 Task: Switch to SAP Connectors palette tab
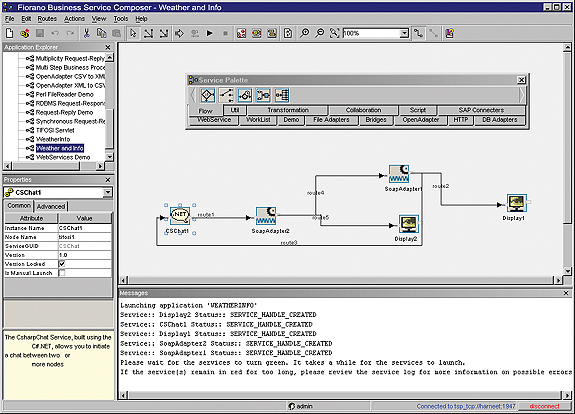481,110
